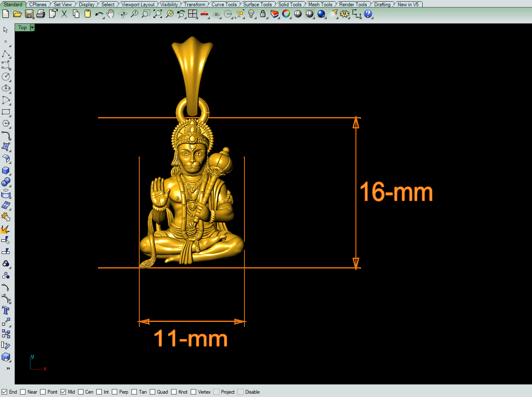The image size is (532, 397).
Task: Open the Mesh Tools tab
Action: pyautogui.click(x=320, y=5)
